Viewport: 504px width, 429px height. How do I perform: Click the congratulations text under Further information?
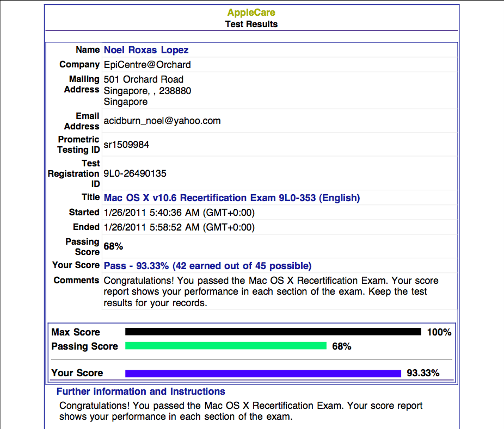coord(241,411)
